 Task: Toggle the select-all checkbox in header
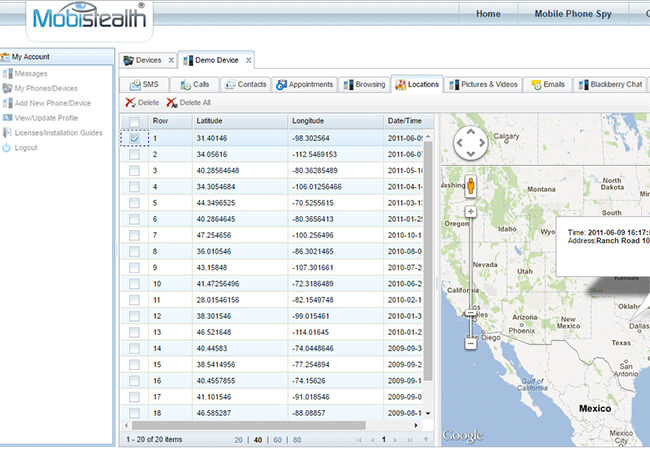click(134, 121)
